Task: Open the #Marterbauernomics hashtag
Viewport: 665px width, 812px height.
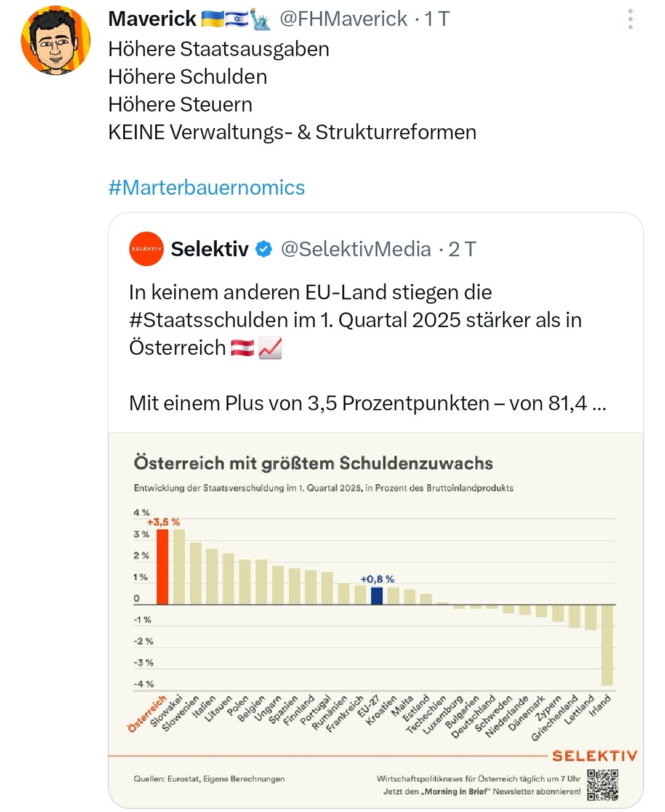Action: (206, 187)
